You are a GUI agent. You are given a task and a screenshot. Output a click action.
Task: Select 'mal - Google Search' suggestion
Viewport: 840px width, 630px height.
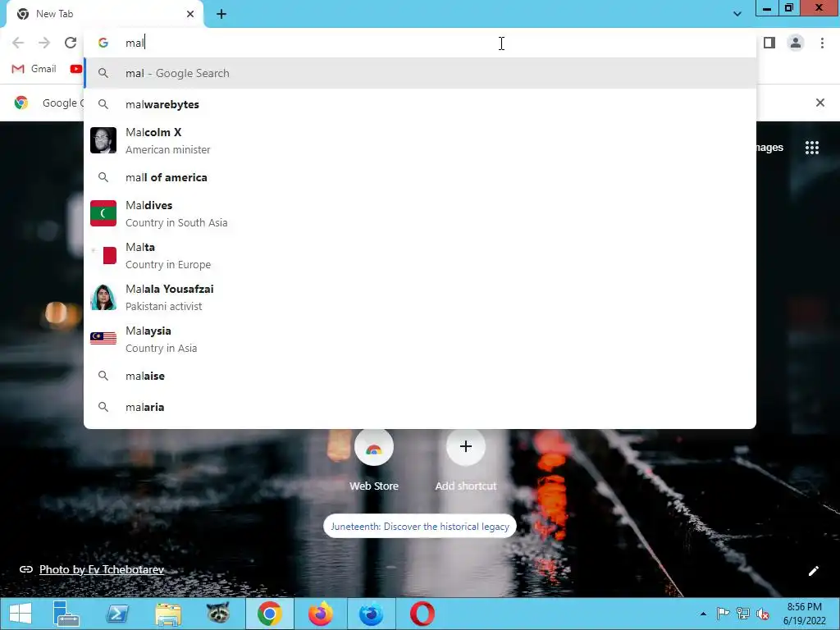(x=420, y=73)
